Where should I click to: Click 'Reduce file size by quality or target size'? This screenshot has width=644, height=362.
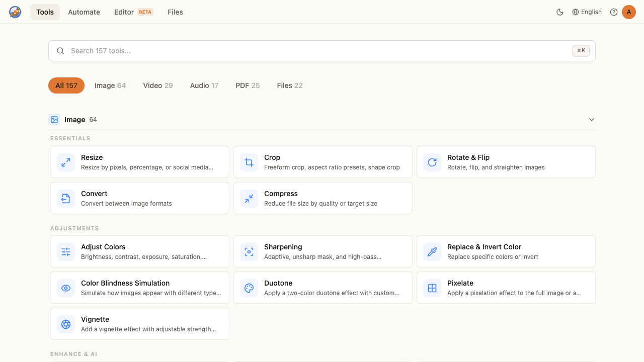click(320, 204)
